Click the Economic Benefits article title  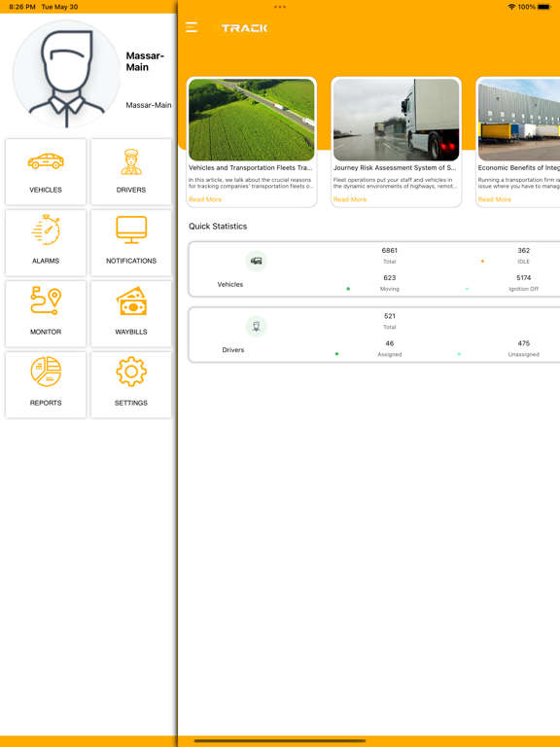coord(519,167)
